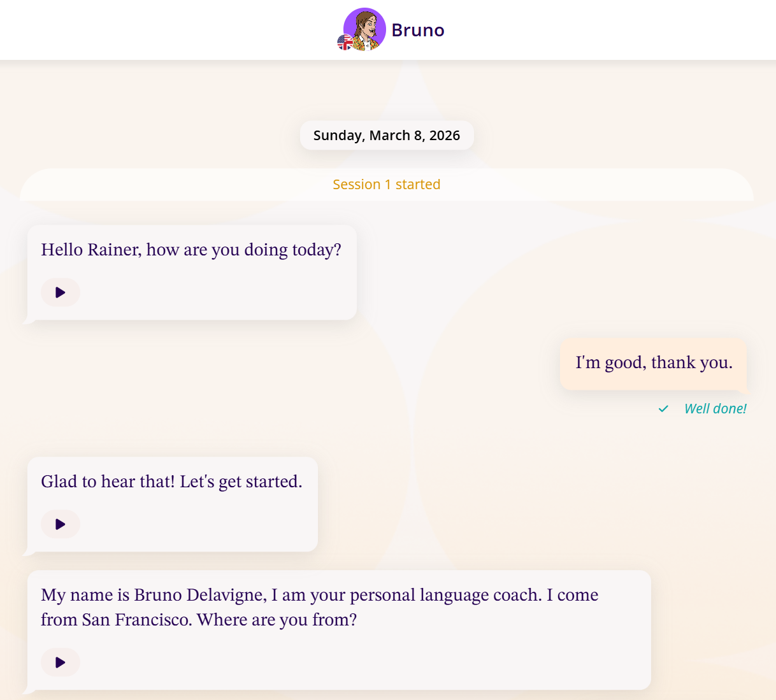Click the "Well done!" feedback text

coord(715,409)
